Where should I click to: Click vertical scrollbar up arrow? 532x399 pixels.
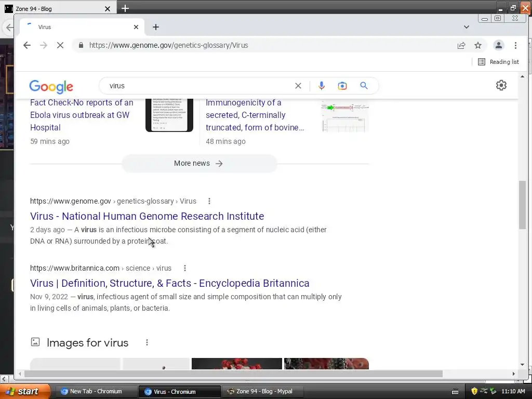coord(522,77)
